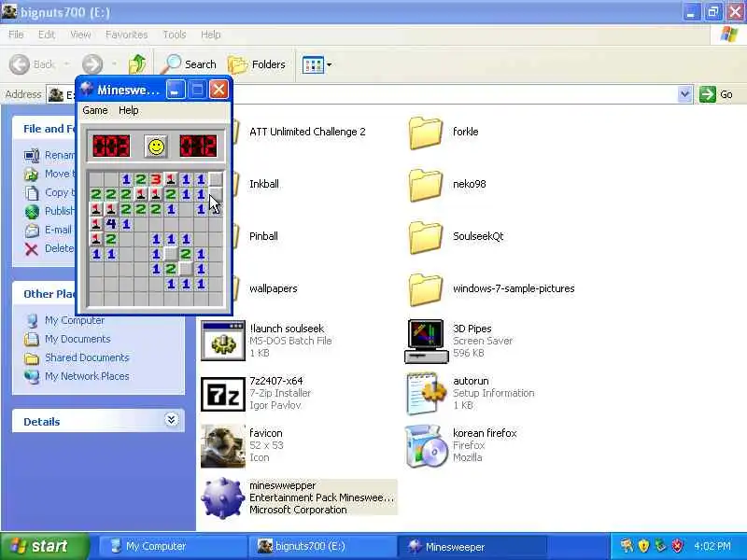Select the mineswwepper mine icon
Viewport: 747px width, 560px height.
pyautogui.click(x=222, y=498)
